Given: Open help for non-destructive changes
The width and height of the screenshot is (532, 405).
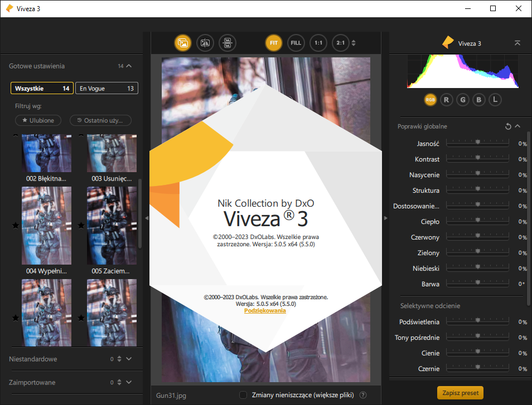Looking at the screenshot, I should tap(362, 395).
